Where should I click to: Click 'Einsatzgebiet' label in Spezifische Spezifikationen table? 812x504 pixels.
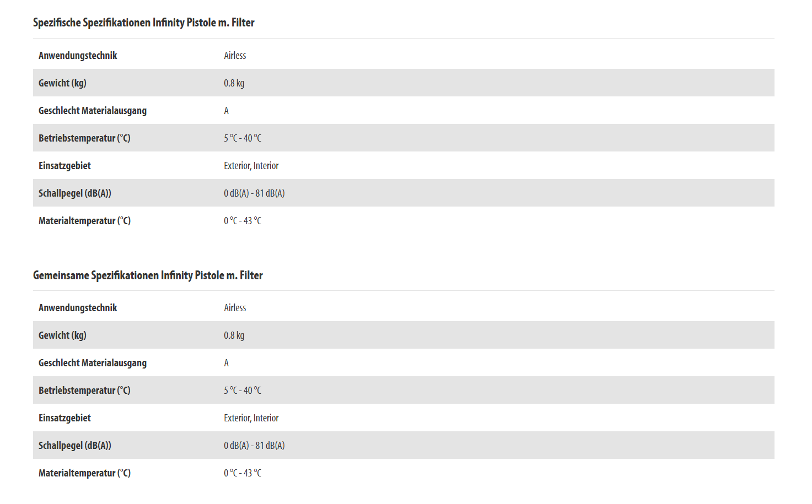pyautogui.click(x=64, y=165)
